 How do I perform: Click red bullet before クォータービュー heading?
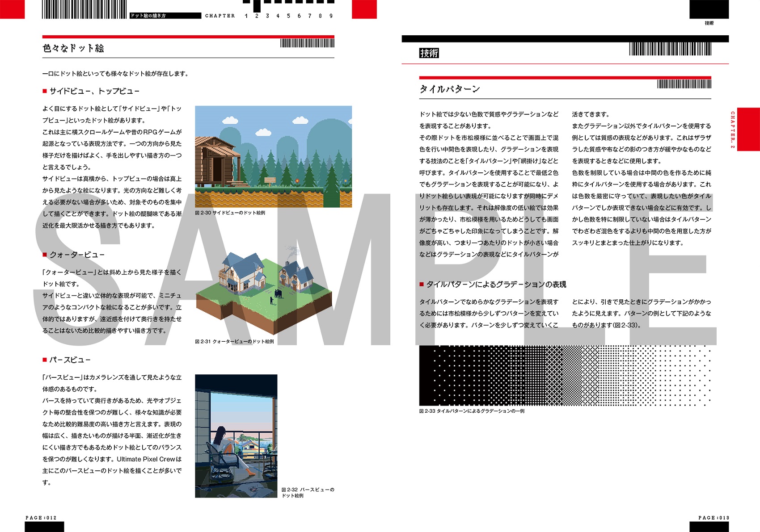[x=45, y=255]
